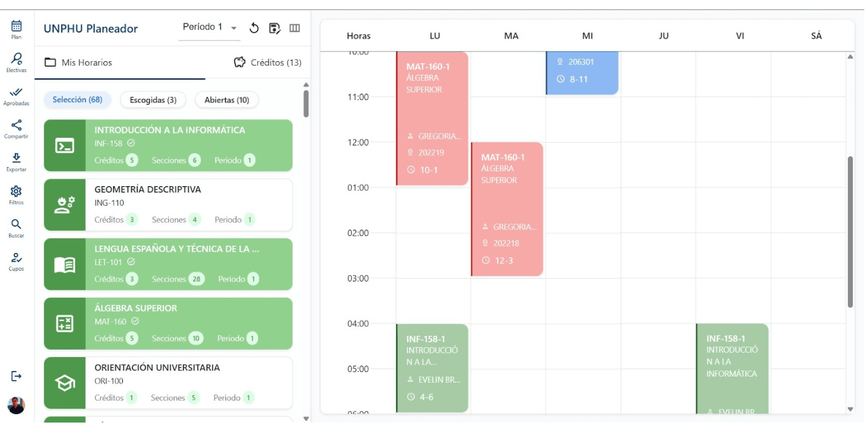The image size is (868, 425).
Task: Open the MAT-160-1 block on Tuesday
Action: pyautogui.click(x=507, y=209)
